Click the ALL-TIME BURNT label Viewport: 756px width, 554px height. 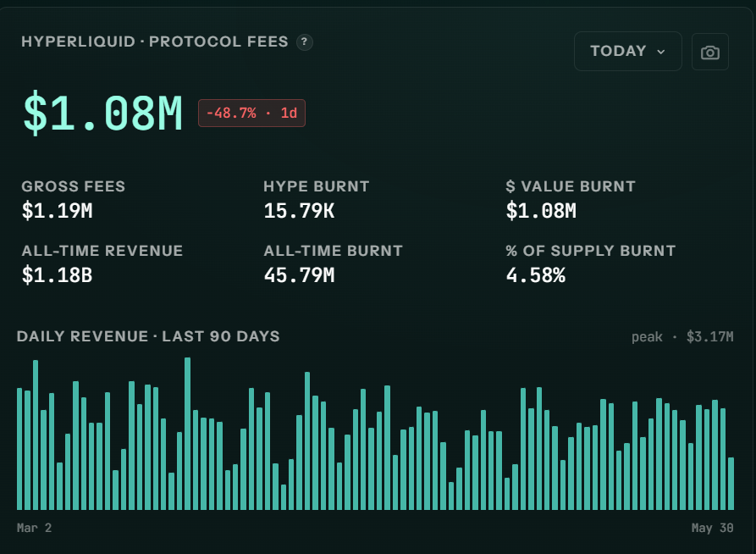pyautogui.click(x=333, y=251)
